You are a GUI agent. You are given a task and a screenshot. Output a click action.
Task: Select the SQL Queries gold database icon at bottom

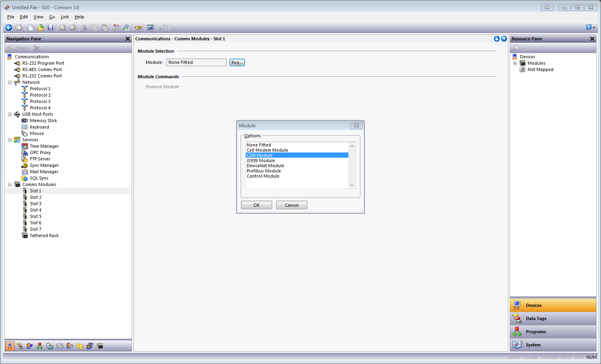pos(80,346)
